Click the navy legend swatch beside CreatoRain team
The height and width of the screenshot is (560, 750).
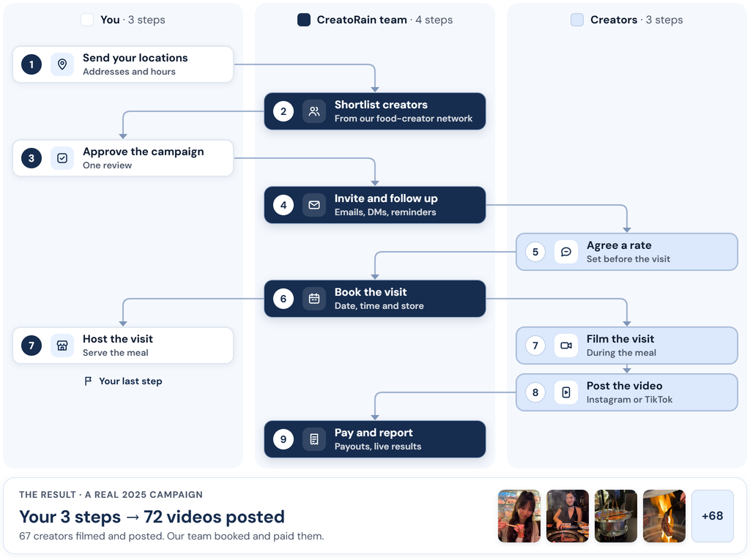[304, 20]
